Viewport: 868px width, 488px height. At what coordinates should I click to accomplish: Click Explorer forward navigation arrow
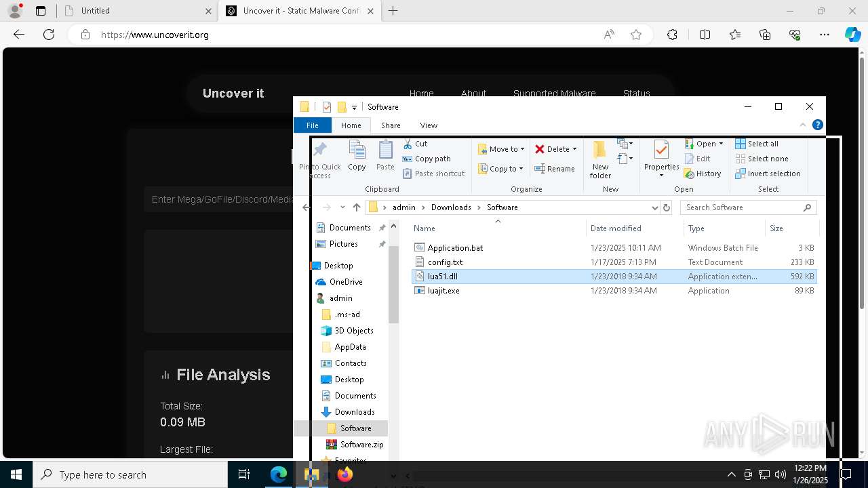pyautogui.click(x=326, y=207)
